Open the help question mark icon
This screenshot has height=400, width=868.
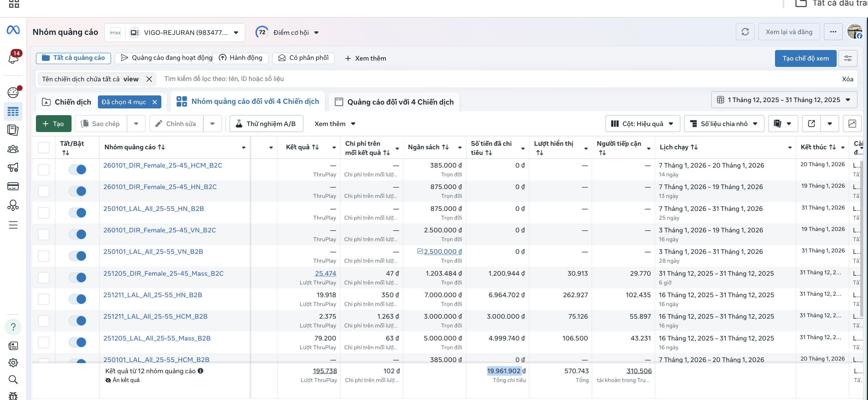(13, 327)
